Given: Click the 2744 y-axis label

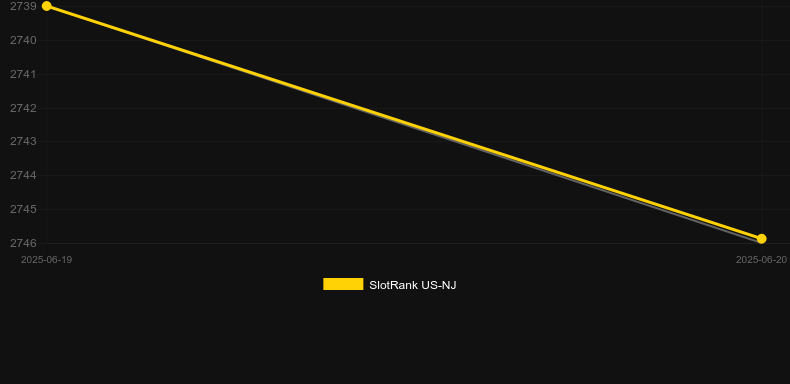Looking at the screenshot, I should (x=23, y=175).
